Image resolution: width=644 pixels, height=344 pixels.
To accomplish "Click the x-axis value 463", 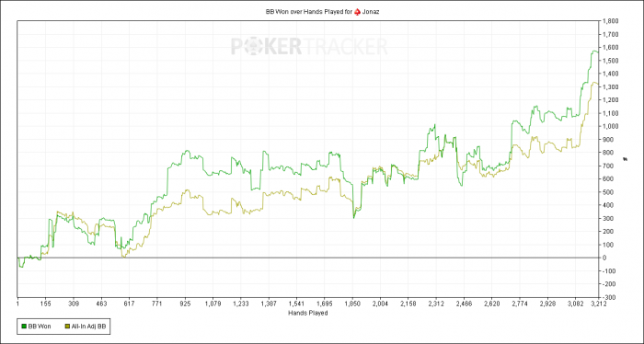I will [101, 304].
